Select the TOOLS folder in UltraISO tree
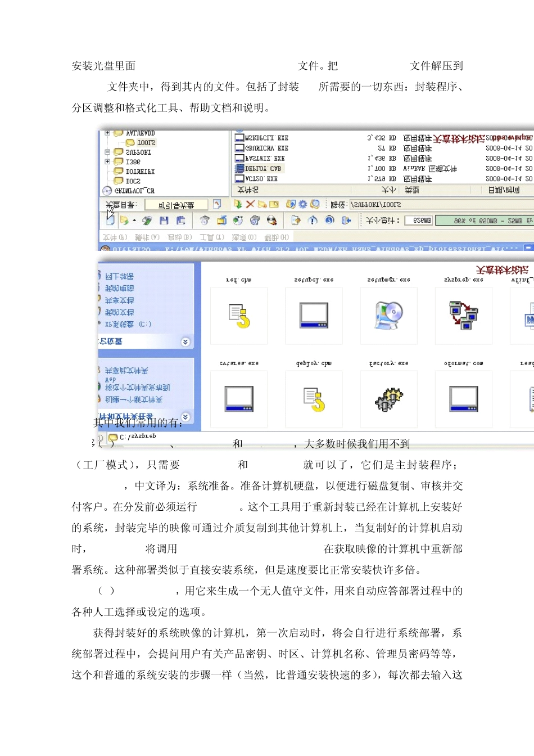The image size is (534, 756). click(x=141, y=143)
